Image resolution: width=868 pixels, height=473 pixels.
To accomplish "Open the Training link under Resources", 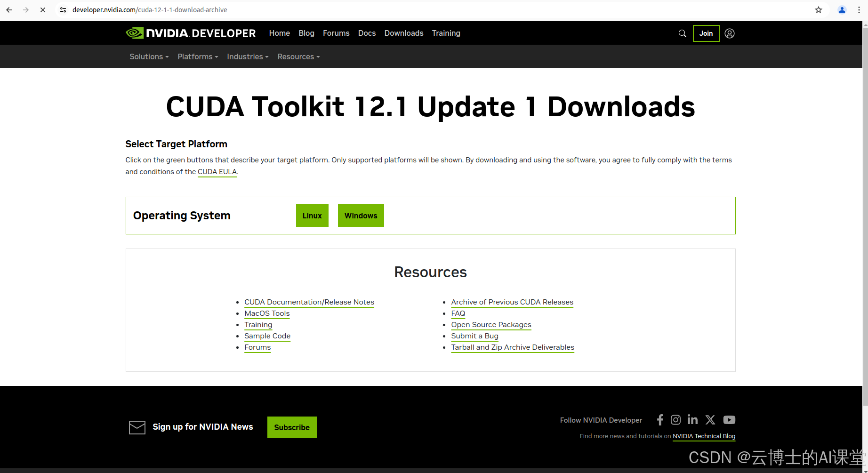I will 258,325.
